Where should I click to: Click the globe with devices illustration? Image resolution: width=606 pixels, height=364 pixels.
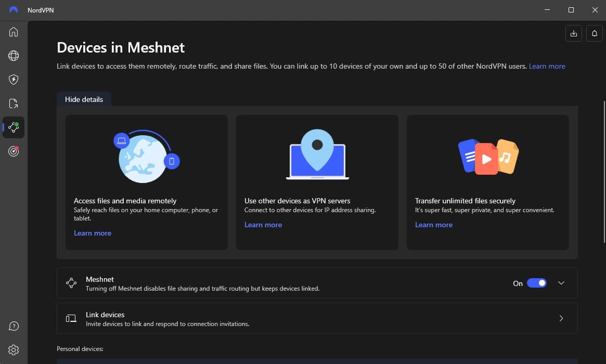tap(147, 156)
